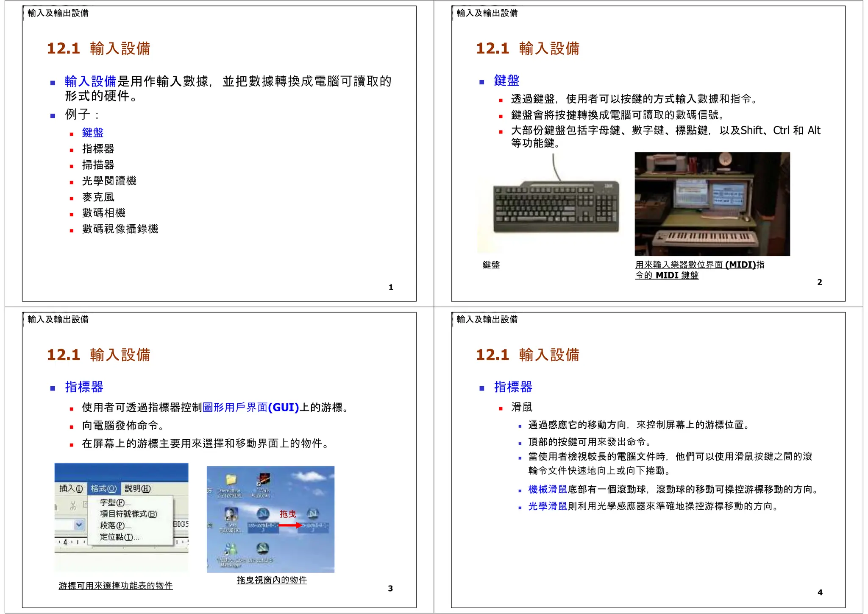Screen dimensions: 868x614
Task: Choose 項目符號樣式(B) menu entry
Action: [128, 514]
